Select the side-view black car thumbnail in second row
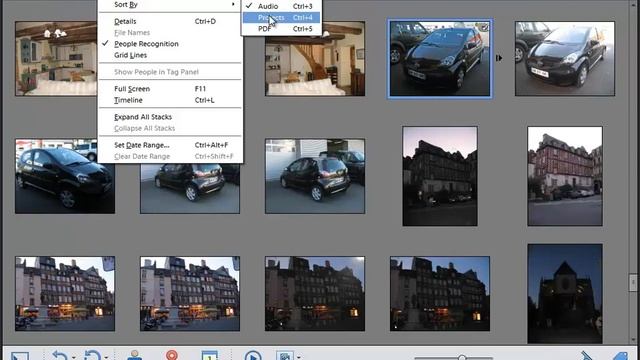Image resolution: width=640 pixels, height=360 pixels. tap(65, 176)
